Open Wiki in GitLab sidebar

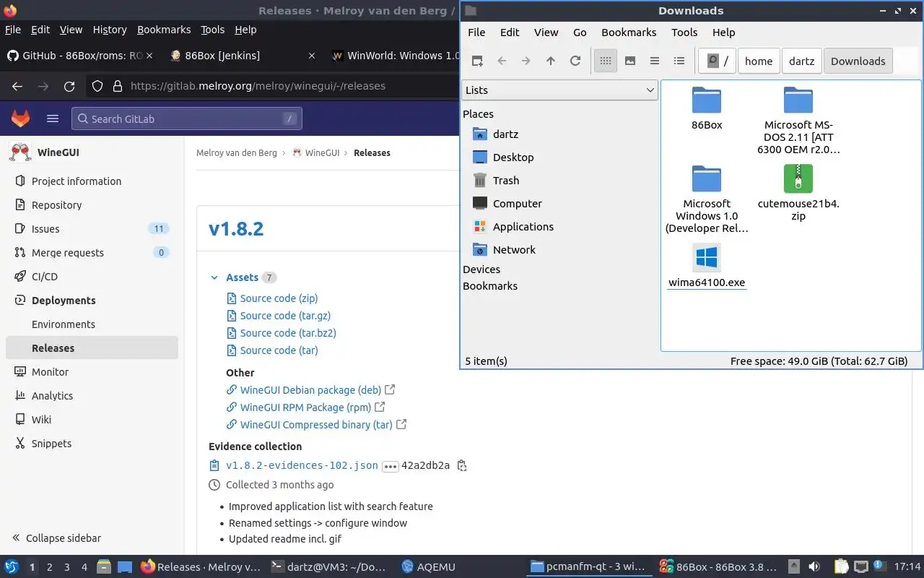coord(92,420)
